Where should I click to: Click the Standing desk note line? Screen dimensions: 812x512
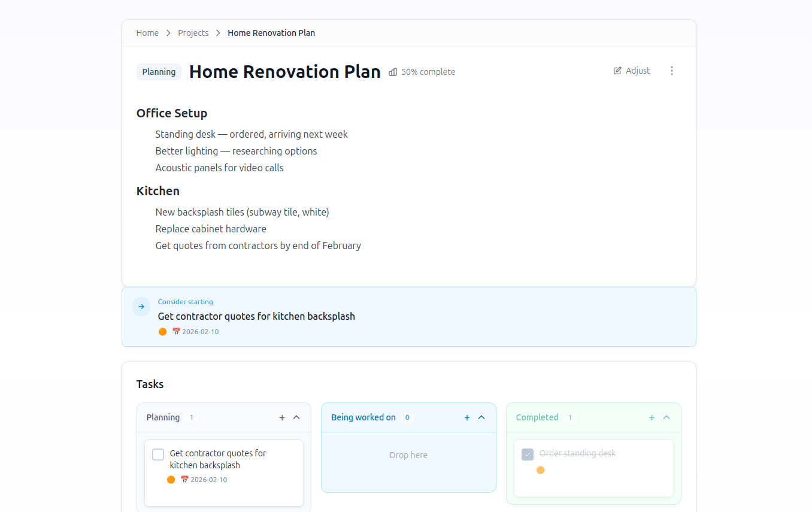252,134
